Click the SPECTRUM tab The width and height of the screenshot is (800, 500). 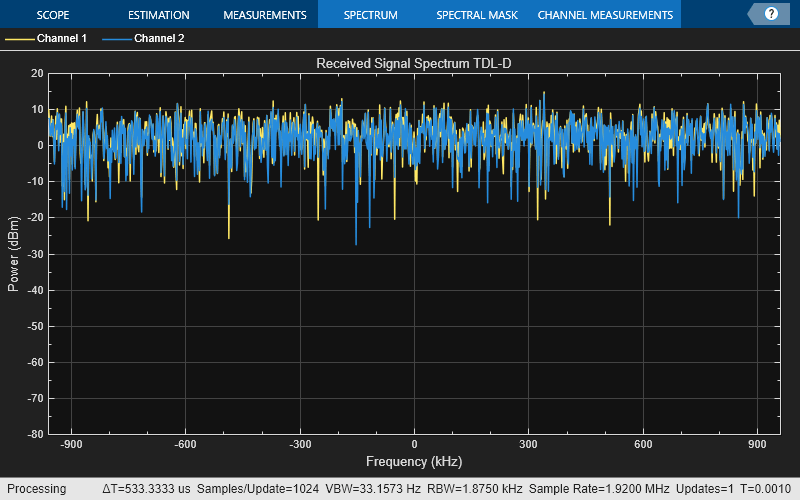370,15
